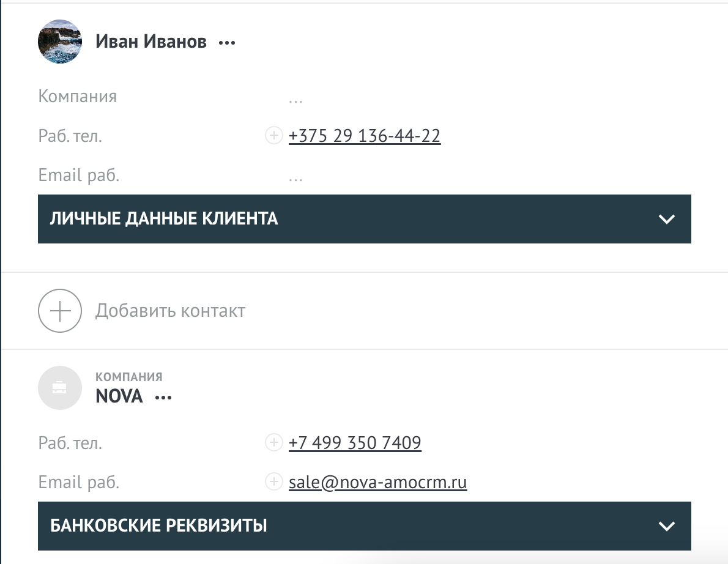
Task: Click the Добавить контакт text
Action: pos(170,311)
